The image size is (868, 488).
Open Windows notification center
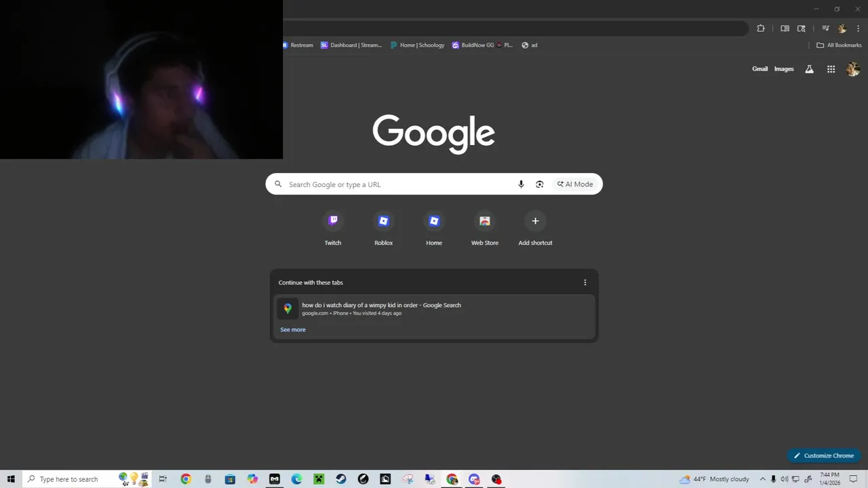pos(854,479)
